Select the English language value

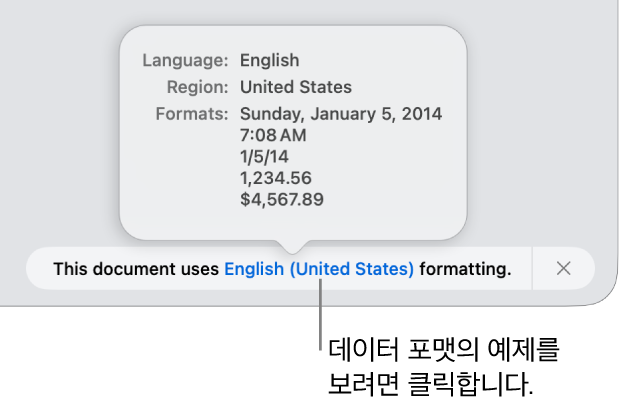[x=269, y=60]
